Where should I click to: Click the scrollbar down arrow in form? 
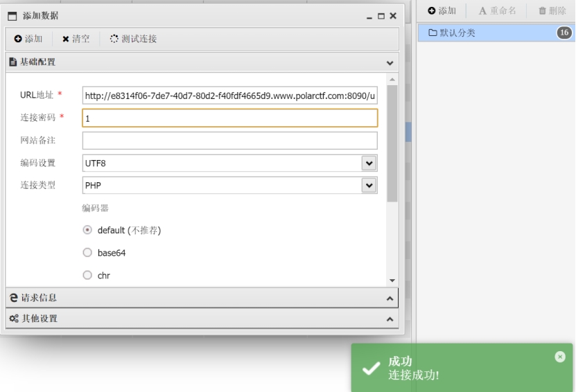[x=392, y=280]
